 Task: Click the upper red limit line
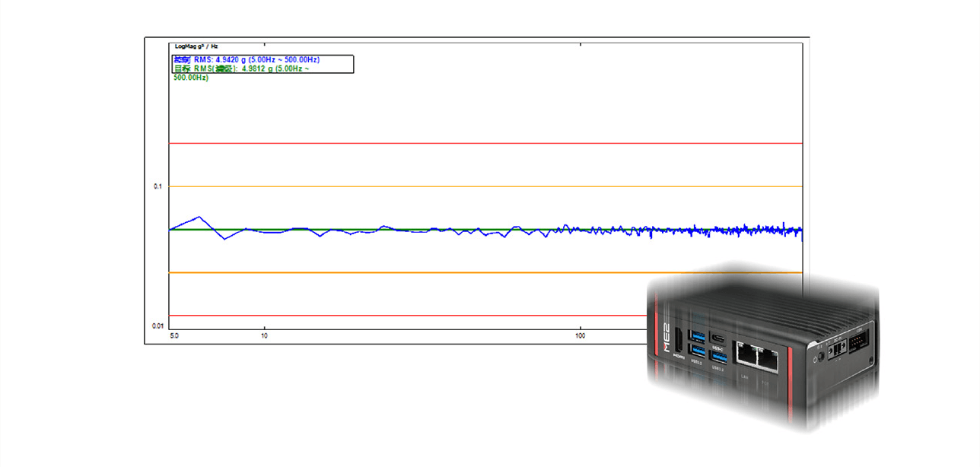coord(487,143)
